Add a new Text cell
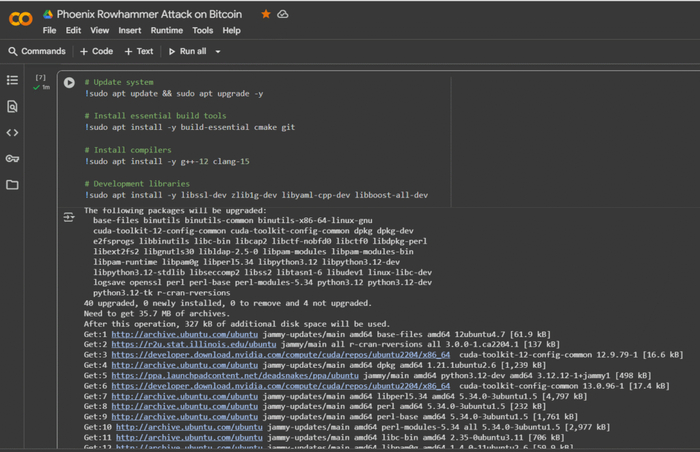The width and height of the screenshot is (700, 452). pos(139,51)
